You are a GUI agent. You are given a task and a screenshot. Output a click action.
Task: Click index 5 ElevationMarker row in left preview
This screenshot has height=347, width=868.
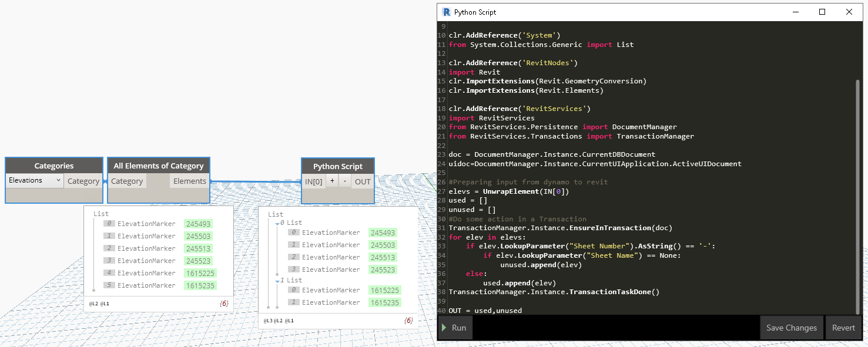pos(160,285)
